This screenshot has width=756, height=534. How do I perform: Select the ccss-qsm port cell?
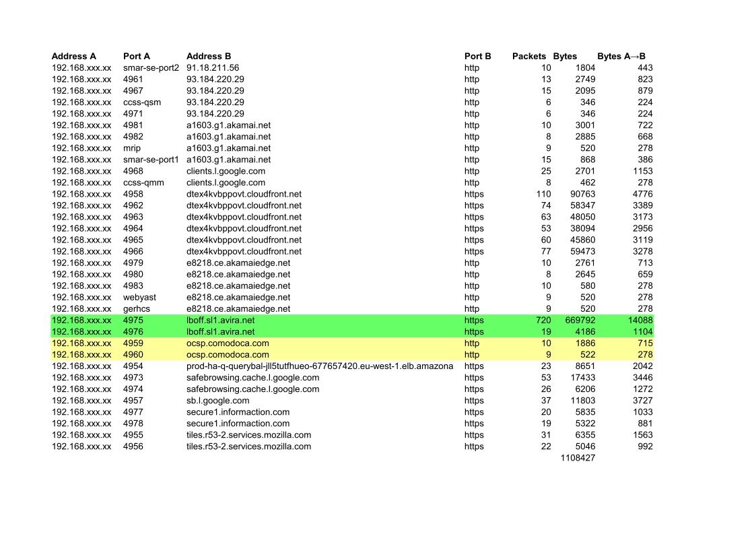click(x=142, y=102)
